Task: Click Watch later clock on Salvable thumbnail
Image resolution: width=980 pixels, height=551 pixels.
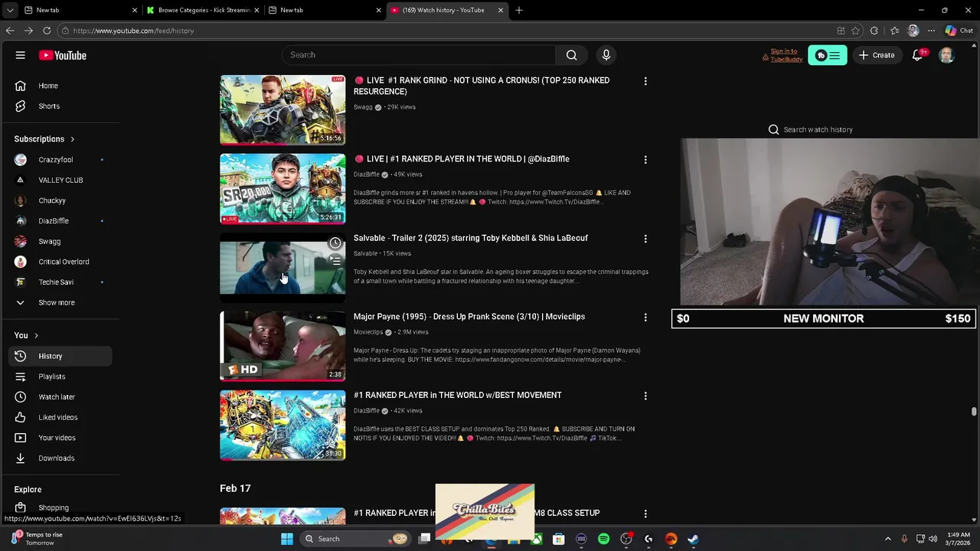Action: click(x=335, y=243)
